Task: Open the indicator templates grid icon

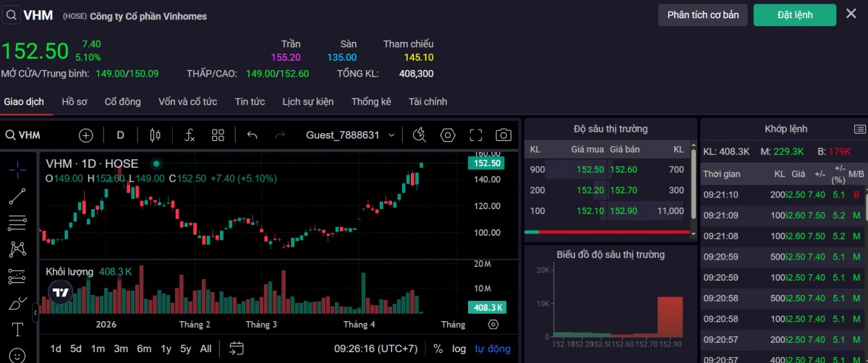Action: pyautogui.click(x=218, y=135)
